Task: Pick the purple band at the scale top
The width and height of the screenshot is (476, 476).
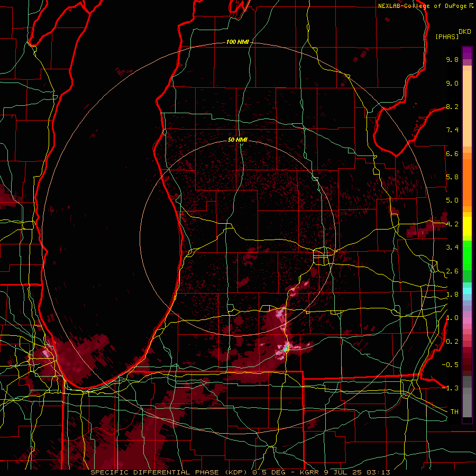Action: tap(467, 53)
